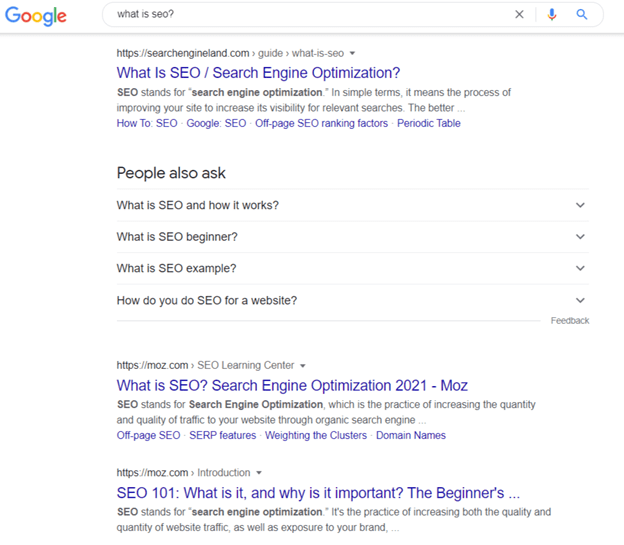Open dropdown arrow beside SEO Learning Center
Image resolution: width=624 pixels, height=545 pixels.
[302, 366]
